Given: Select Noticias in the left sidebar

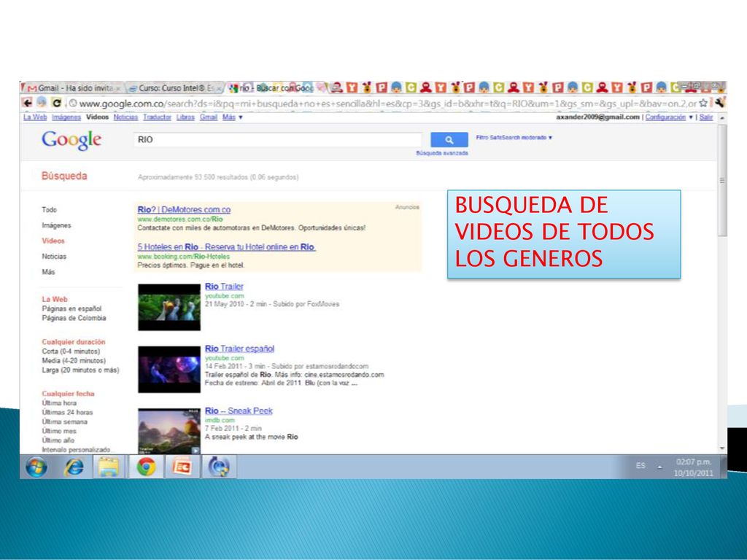Looking at the screenshot, I should (54, 256).
